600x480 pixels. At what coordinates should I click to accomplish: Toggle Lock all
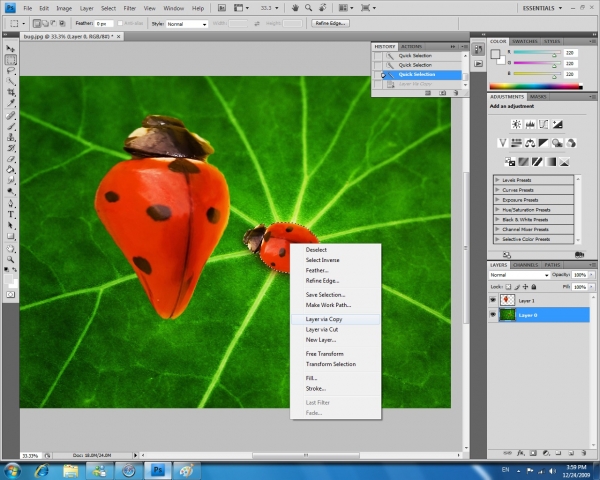tap(534, 287)
